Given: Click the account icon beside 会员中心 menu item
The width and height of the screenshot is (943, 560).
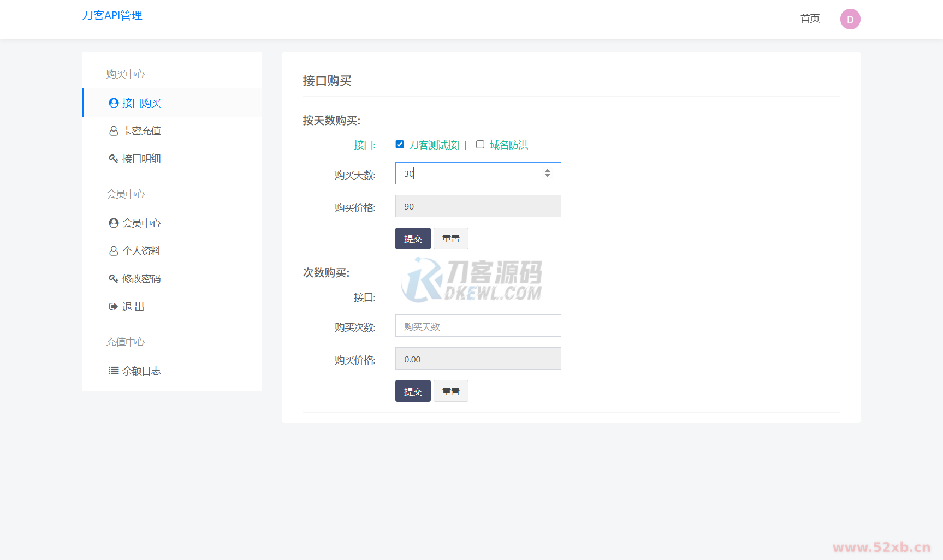Looking at the screenshot, I should 114,223.
